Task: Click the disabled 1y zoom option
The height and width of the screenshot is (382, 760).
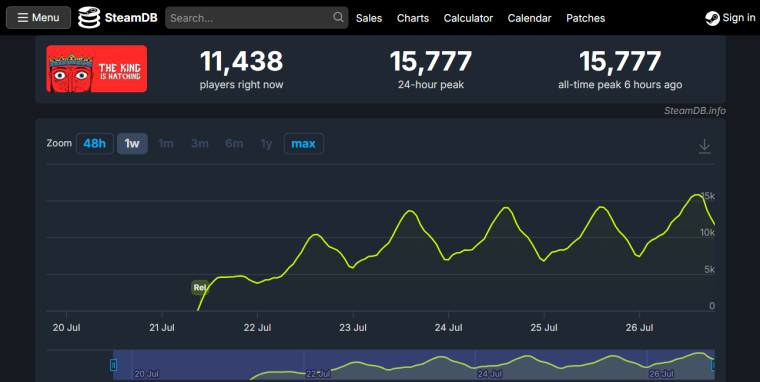Action: 266,143
